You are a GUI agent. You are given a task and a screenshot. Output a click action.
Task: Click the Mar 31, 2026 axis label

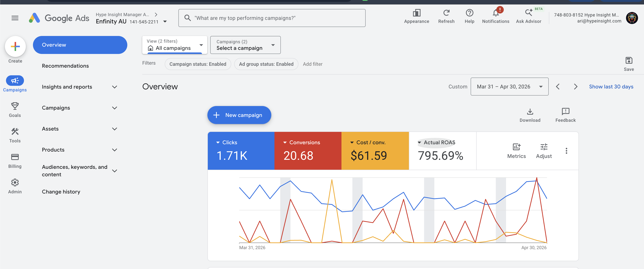252,248
